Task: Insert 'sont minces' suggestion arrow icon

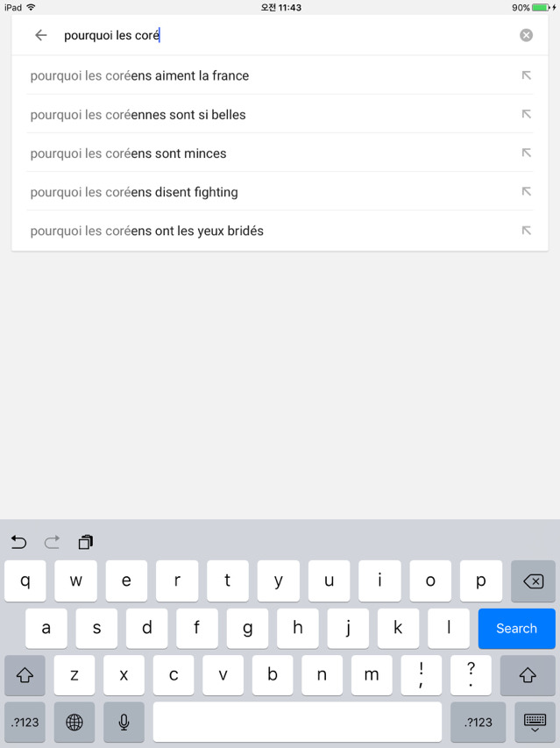Action: (526, 153)
